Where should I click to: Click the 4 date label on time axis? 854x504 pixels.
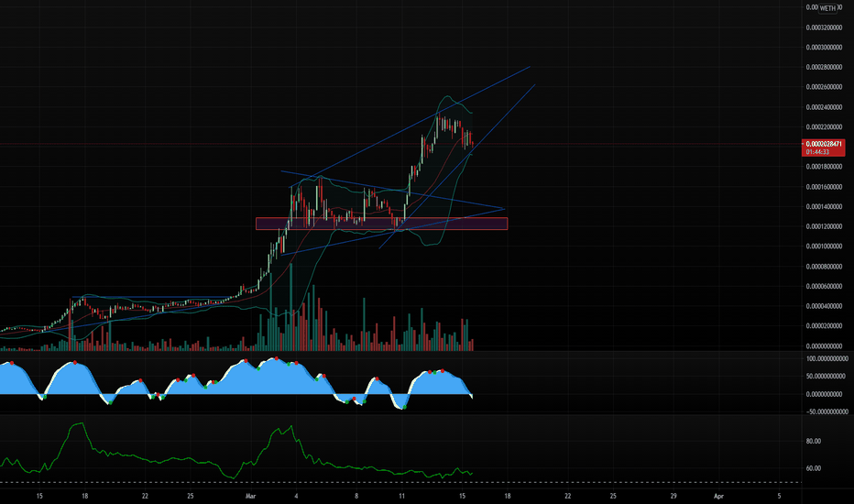pos(296,496)
